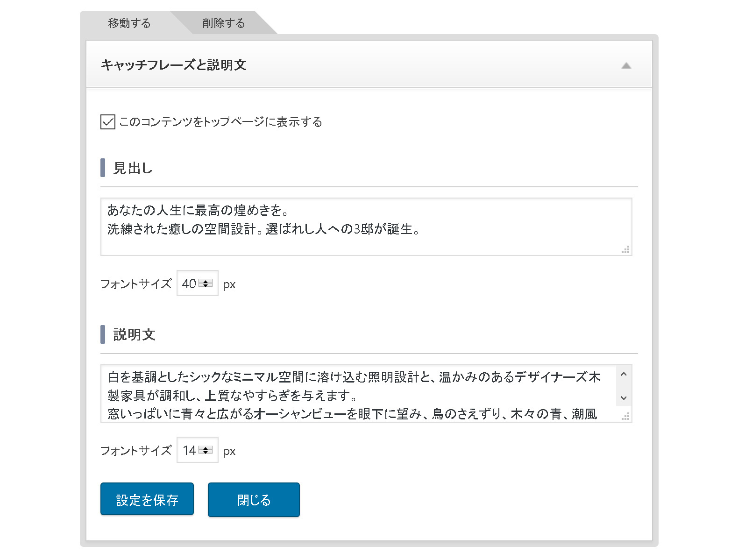738x560 pixels.
Task: Click the 説明文 scrollbar down arrow
Action: 624,398
